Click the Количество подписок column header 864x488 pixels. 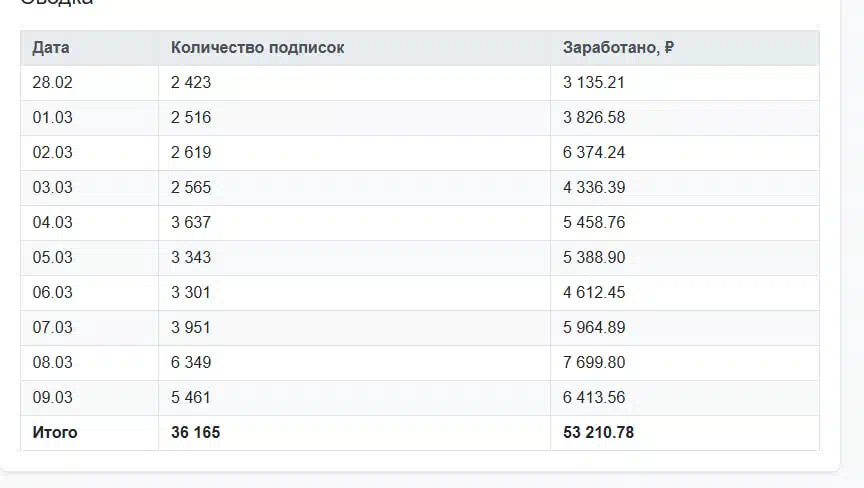tap(257, 48)
